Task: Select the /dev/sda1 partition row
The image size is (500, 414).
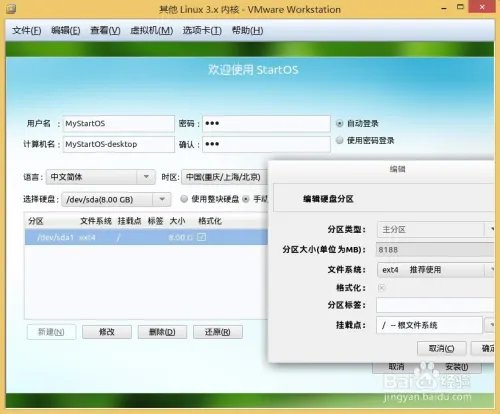Action: point(146,237)
